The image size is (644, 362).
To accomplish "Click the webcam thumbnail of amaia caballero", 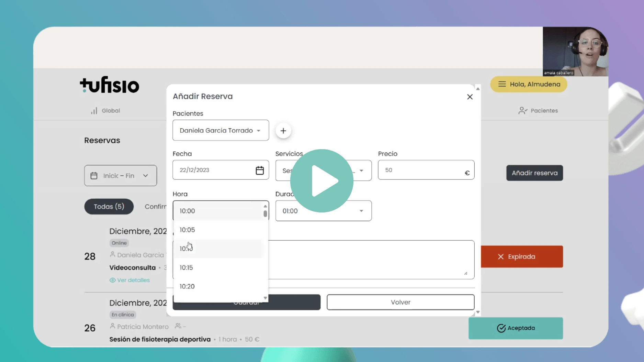I will [x=575, y=52].
